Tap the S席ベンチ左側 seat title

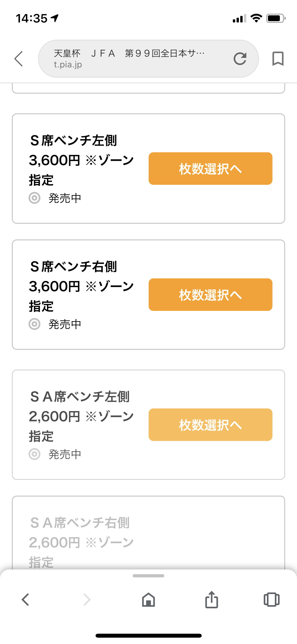(73, 140)
